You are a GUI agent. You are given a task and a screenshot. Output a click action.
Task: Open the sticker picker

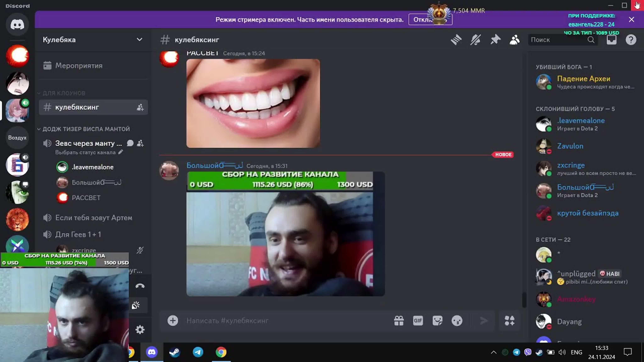point(438,321)
